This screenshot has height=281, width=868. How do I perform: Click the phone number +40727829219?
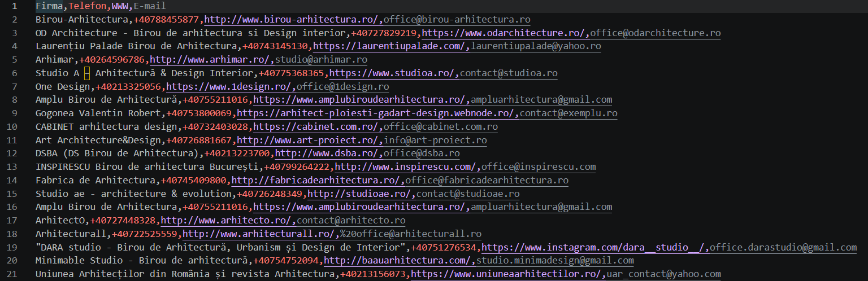384,33
